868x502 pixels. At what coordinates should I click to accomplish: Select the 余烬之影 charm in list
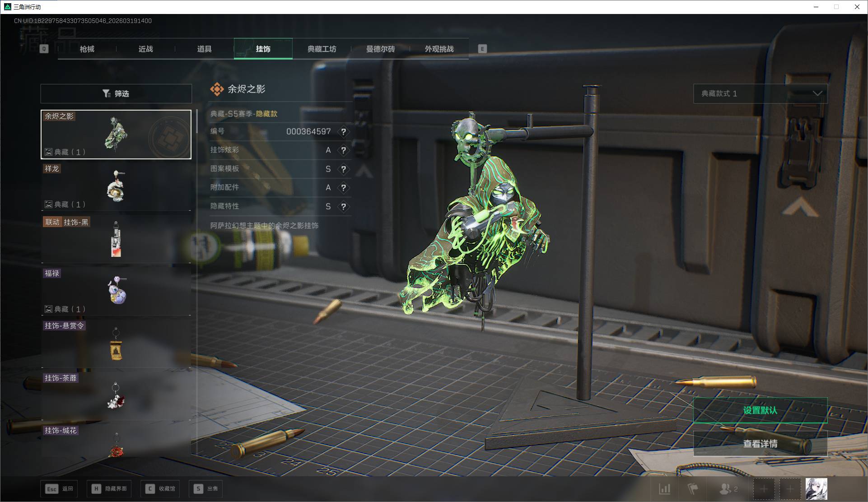point(116,135)
